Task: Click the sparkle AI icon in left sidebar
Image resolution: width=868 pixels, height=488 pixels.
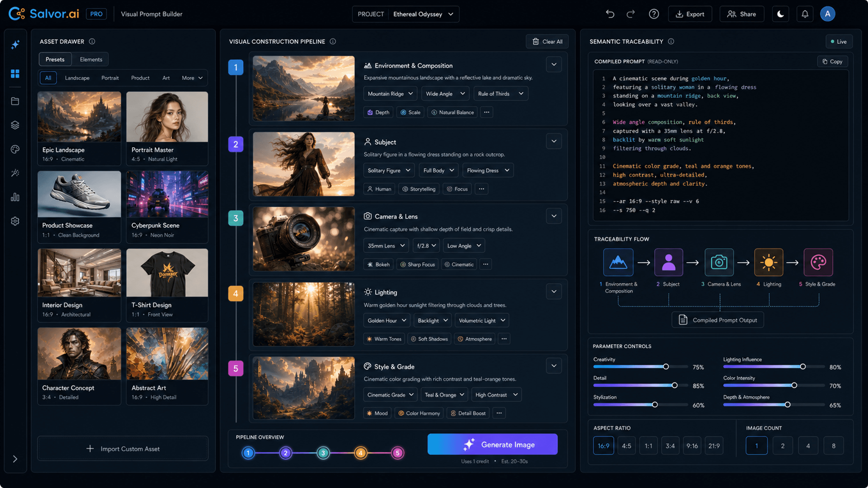Action: [x=15, y=44]
